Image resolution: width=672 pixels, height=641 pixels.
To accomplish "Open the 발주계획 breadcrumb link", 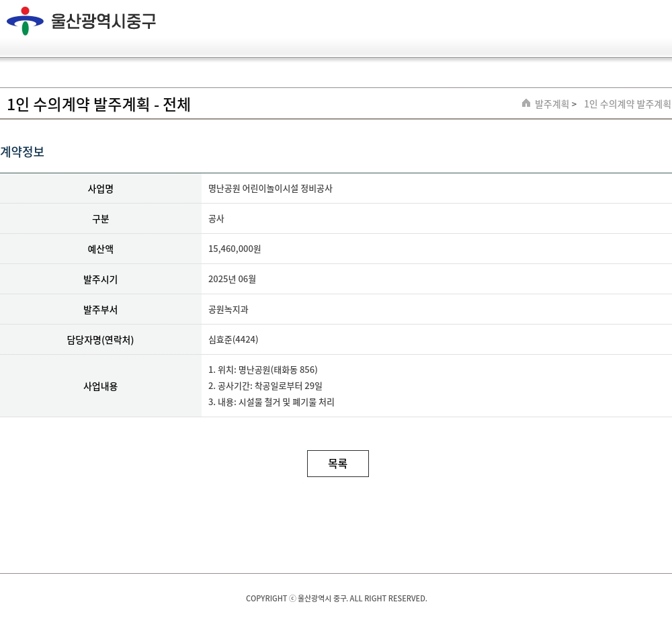I will click(552, 104).
